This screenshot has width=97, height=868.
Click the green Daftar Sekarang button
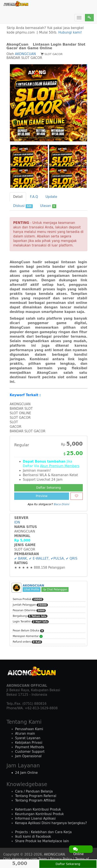(x=48, y=488)
